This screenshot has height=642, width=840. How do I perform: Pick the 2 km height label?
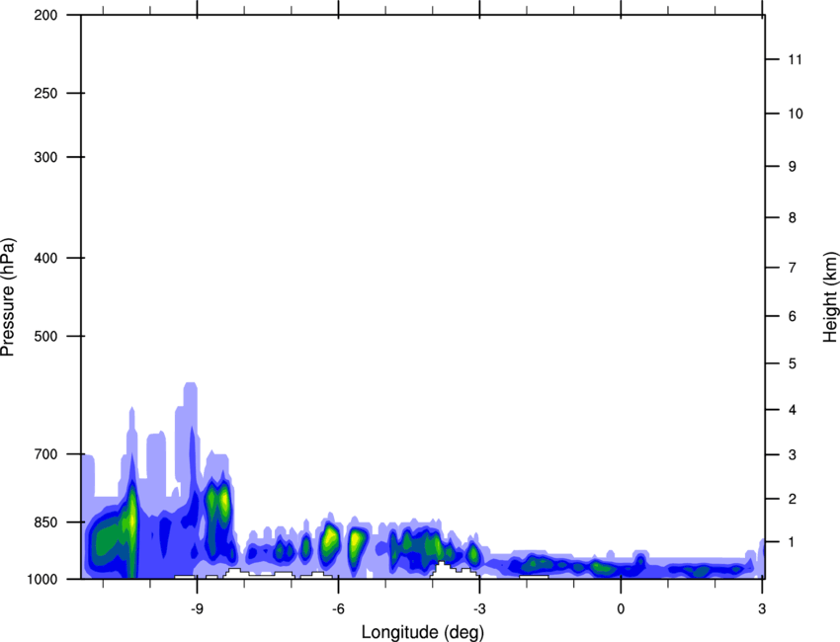click(793, 499)
